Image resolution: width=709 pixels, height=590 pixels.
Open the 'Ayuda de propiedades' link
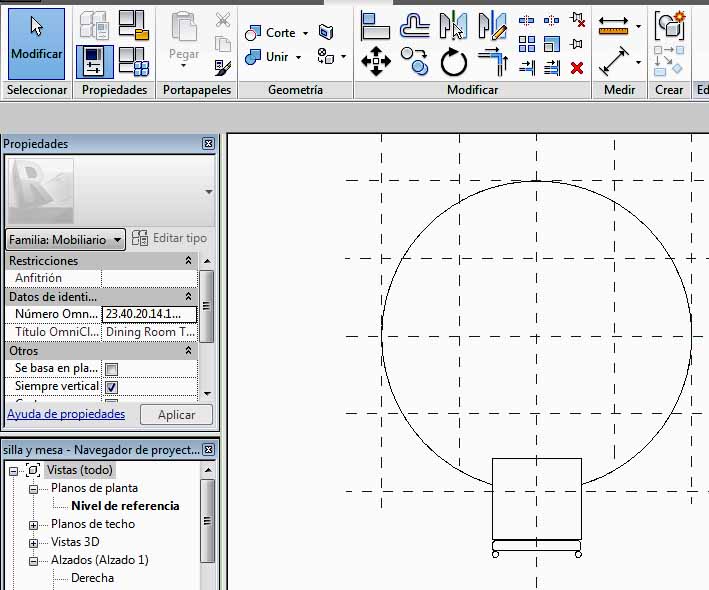66,414
